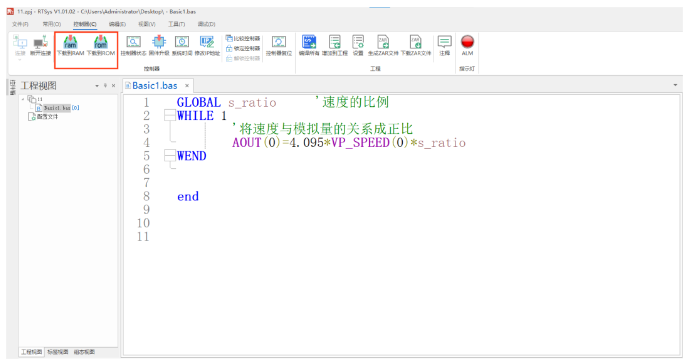Click the GLOBAL keyword on line 1

[x=199, y=102]
